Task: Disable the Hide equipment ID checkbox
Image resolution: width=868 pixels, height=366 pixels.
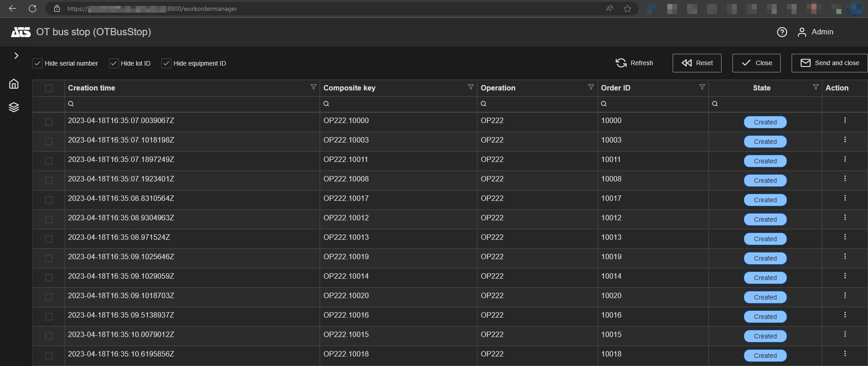Action: pyautogui.click(x=166, y=63)
